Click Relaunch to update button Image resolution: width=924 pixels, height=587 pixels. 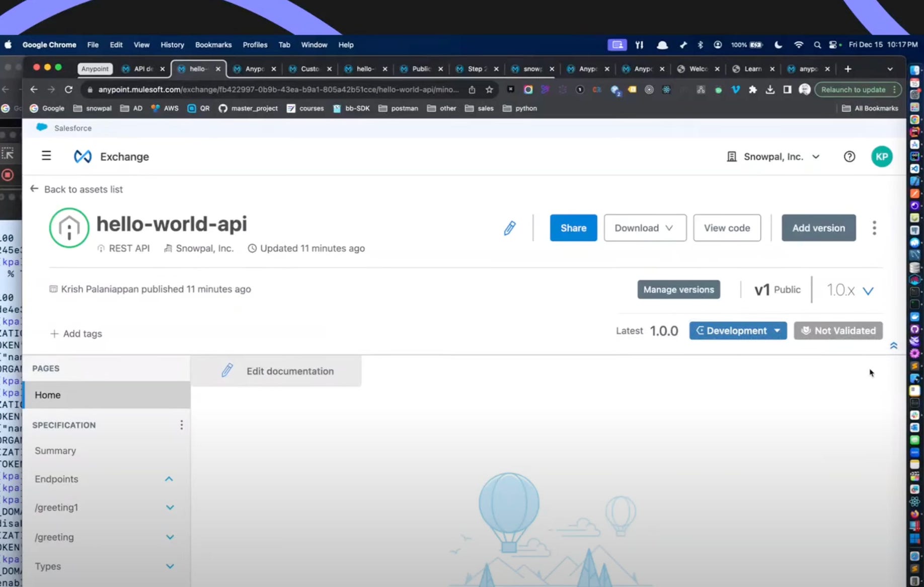click(x=858, y=90)
